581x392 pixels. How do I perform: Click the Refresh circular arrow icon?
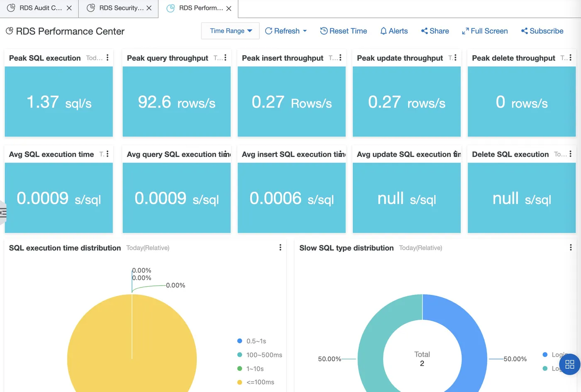[269, 31]
